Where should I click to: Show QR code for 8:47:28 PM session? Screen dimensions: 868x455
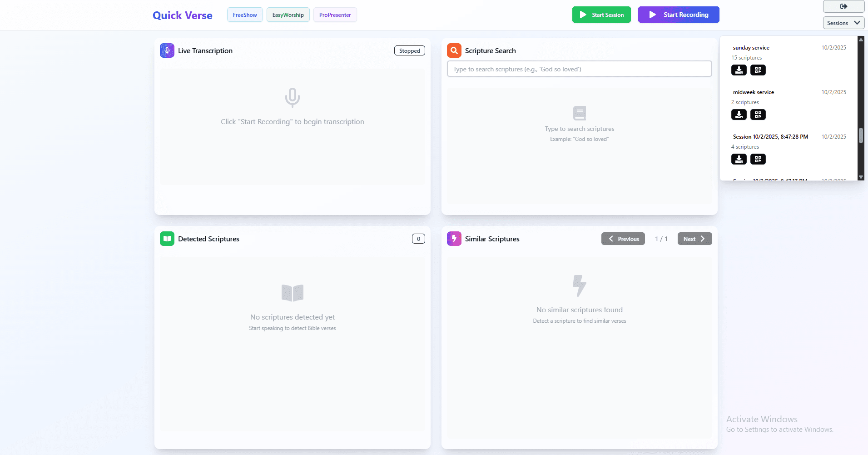click(758, 159)
